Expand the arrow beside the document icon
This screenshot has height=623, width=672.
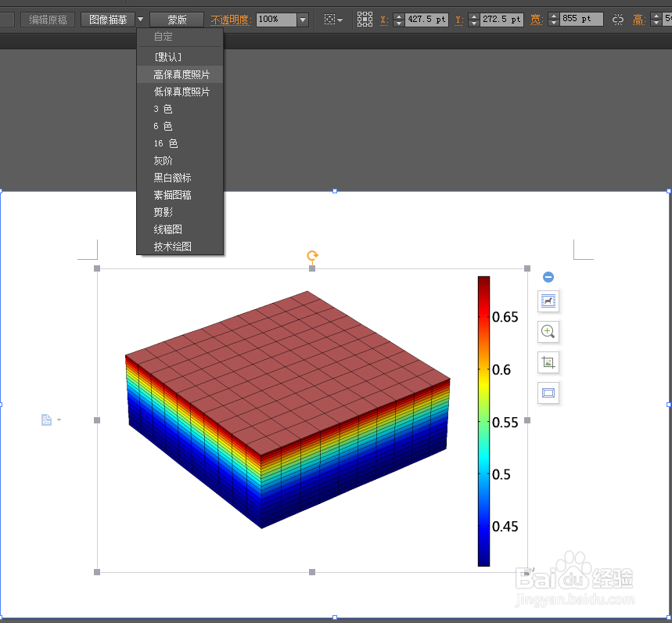(x=59, y=420)
